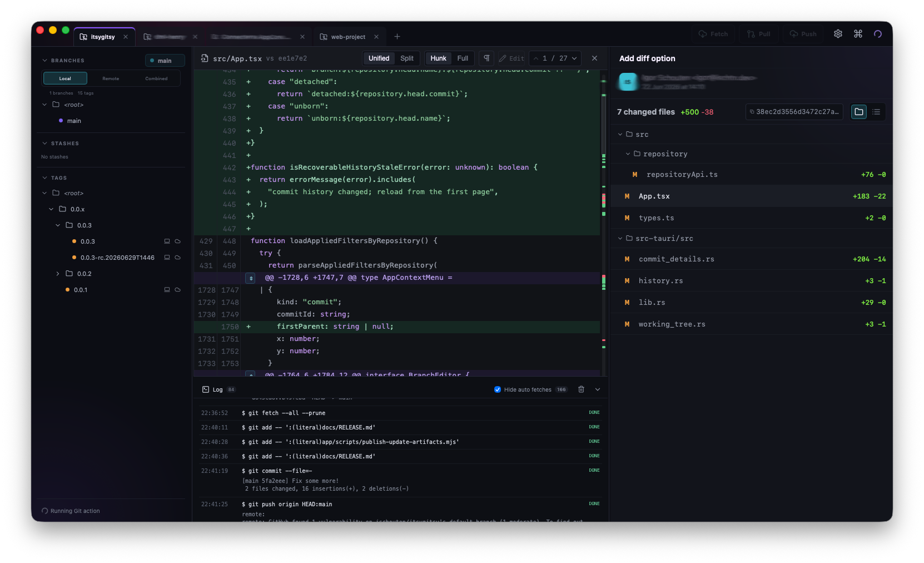Switch changed files to flat list view
Image resolution: width=924 pixels, height=563 pixels.
tap(876, 112)
